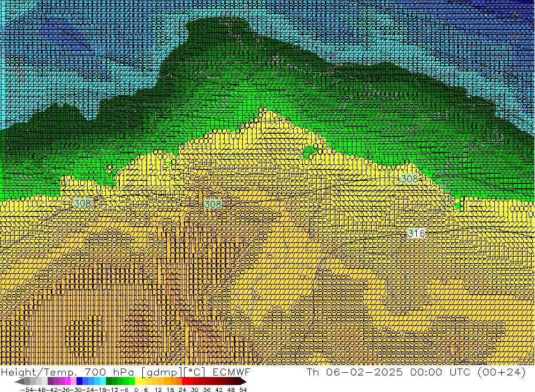Click the '[gdmp]' unit label
Viewport: 535px width, 392px height.
pos(162,372)
